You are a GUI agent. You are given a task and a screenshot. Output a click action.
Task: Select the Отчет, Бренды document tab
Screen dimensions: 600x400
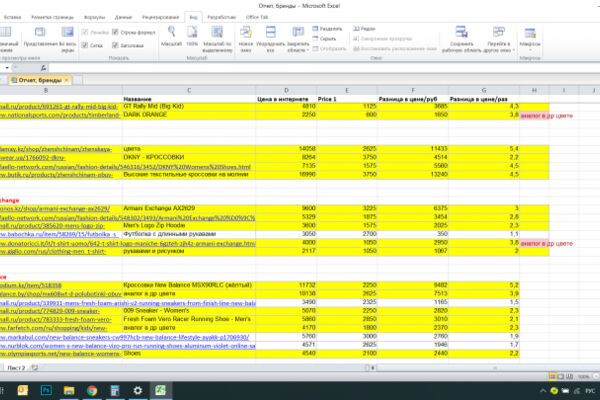point(40,80)
